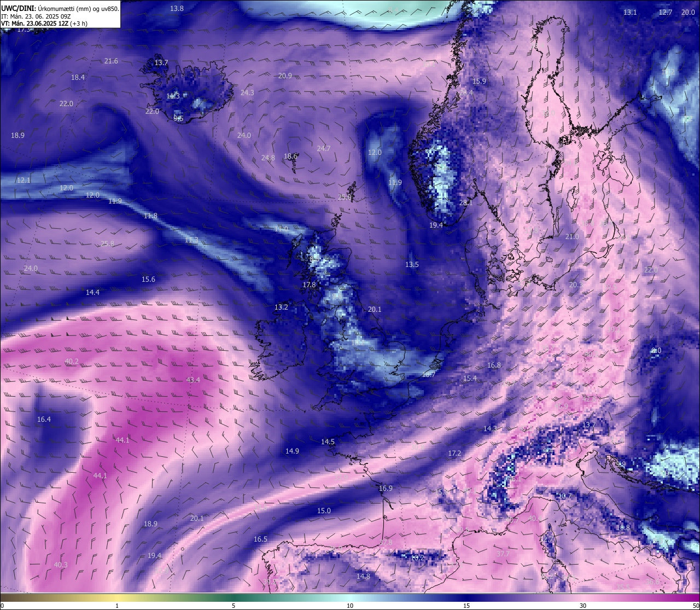Click the value 13.5 in the North Sea
This screenshot has height=610, width=700.
coord(412,264)
